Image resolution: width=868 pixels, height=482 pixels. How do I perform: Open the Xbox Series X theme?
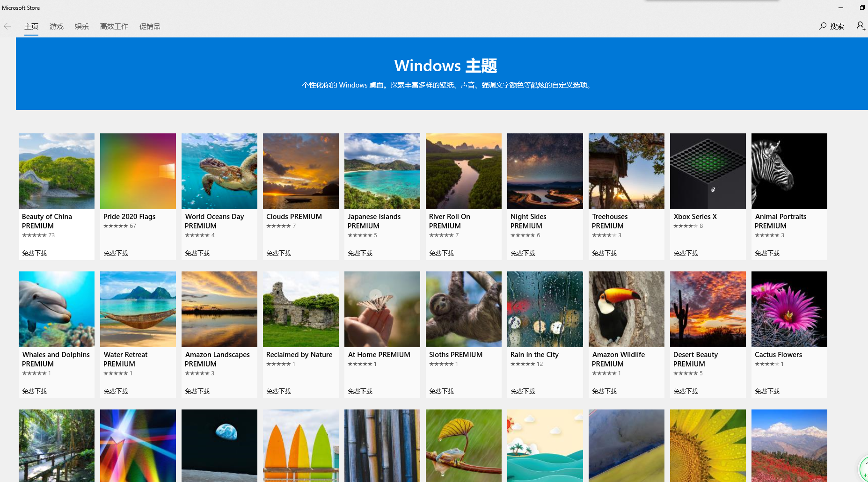pyautogui.click(x=708, y=171)
